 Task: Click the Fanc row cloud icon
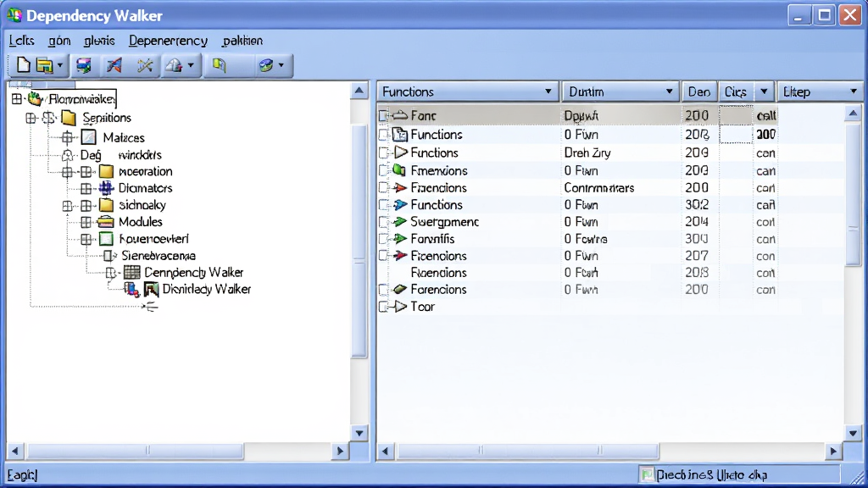click(x=400, y=115)
